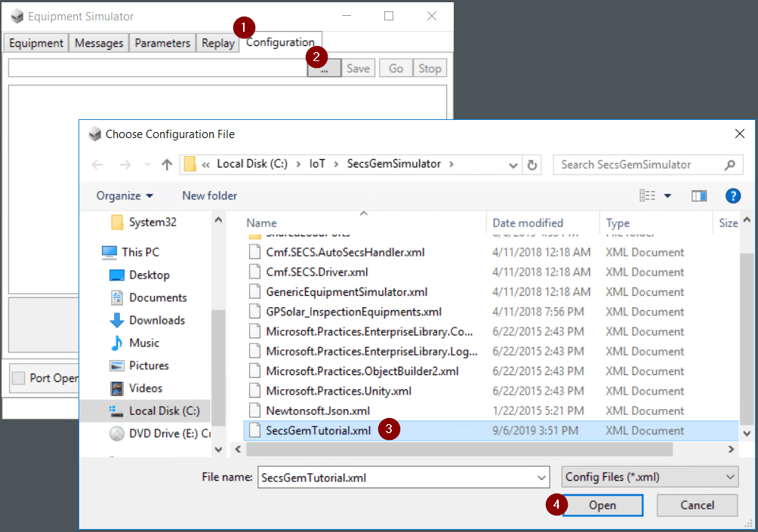Click the Stop button
758x532 pixels.
coord(430,69)
